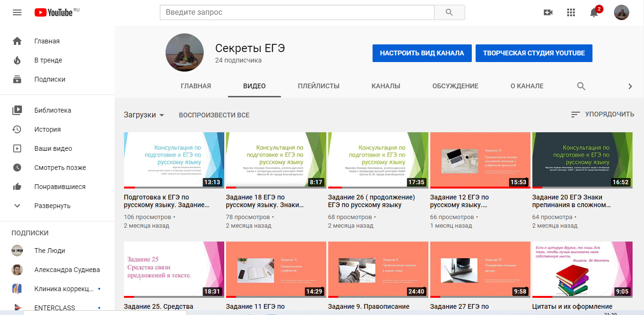Screen dimensions: 644x315
Task: Click the Секреты ЕГЭ channel avatar
Action: (185, 53)
